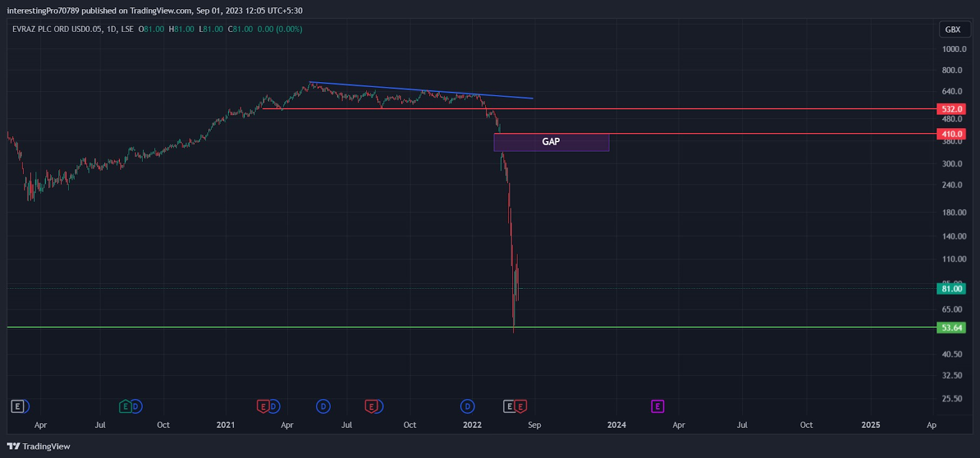Click the EVRAZ PLC ORD USD0.05 symbol title

click(57, 29)
